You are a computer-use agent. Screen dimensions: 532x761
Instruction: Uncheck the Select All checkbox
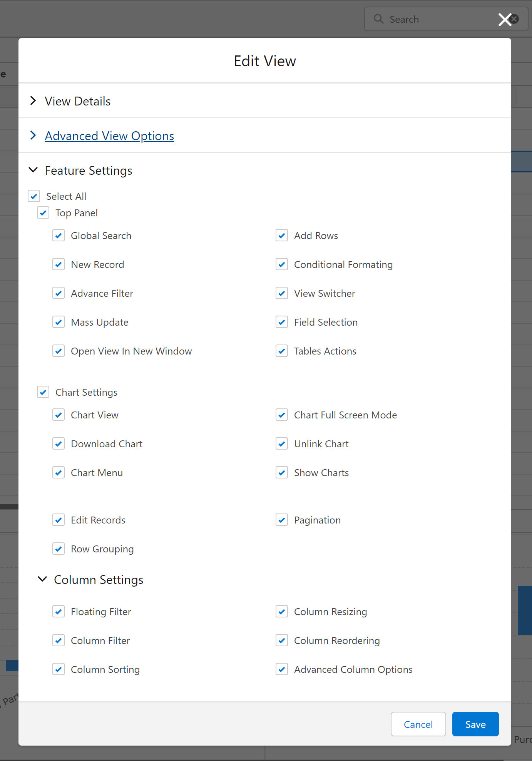pos(34,196)
